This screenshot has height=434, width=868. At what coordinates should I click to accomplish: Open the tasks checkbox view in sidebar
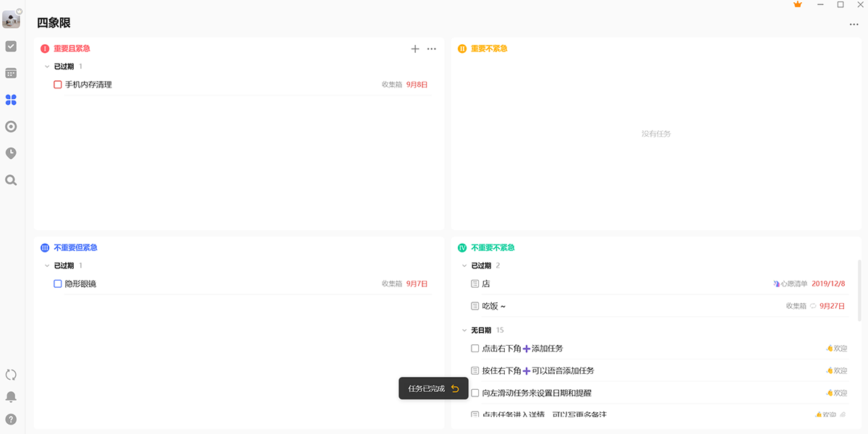(x=11, y=46)
